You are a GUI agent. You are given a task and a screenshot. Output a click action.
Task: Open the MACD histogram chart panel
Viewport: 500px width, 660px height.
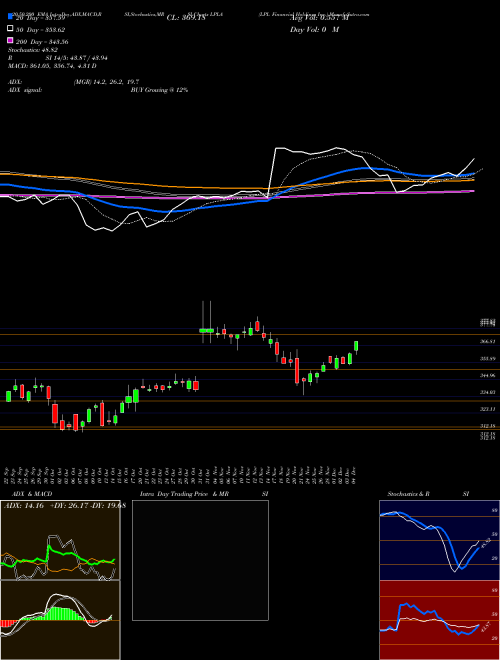click(60, 620)
